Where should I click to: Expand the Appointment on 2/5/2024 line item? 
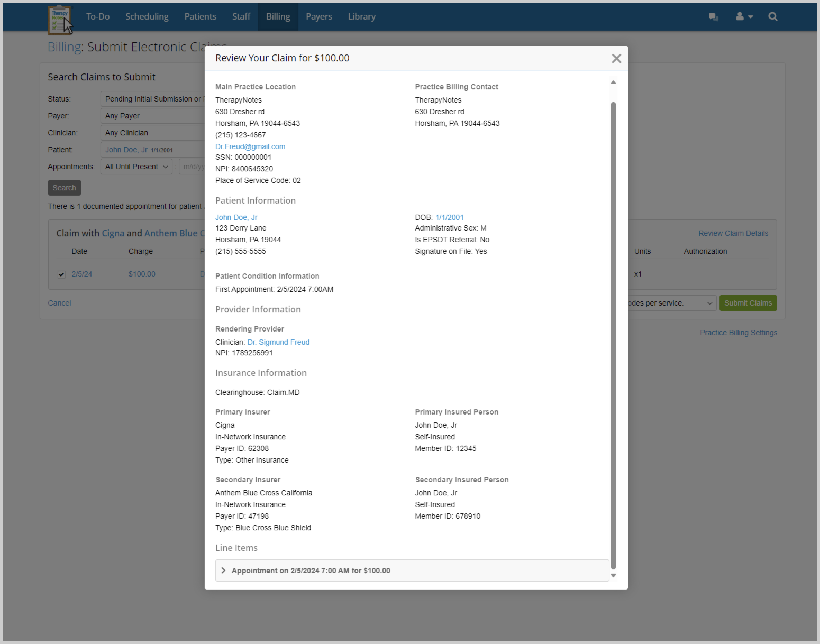pos(223,571)
